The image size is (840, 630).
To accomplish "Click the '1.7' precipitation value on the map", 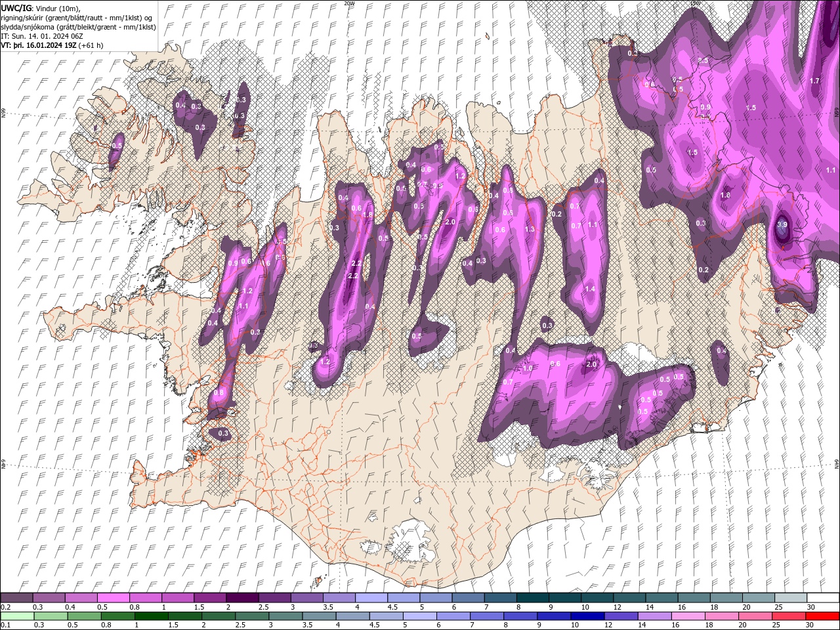I will (814, 81).
